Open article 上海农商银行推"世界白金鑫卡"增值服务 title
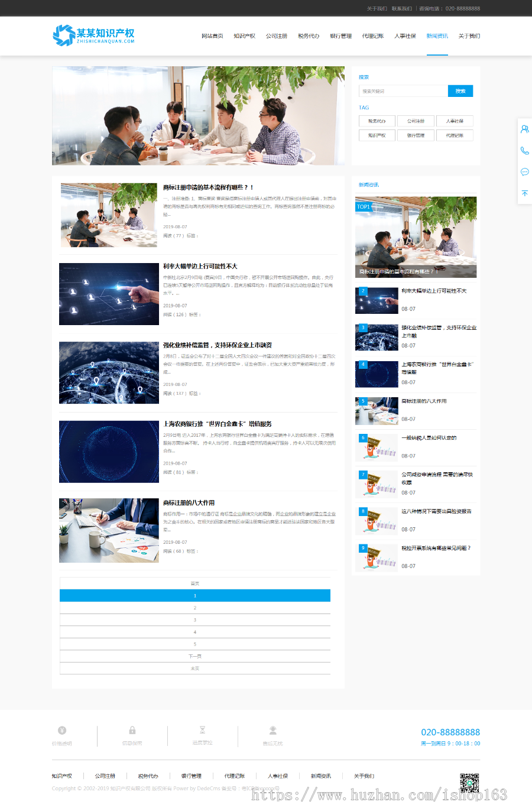Image resolution: width=532 pixels, height=811 pixels. pos(218,424)
